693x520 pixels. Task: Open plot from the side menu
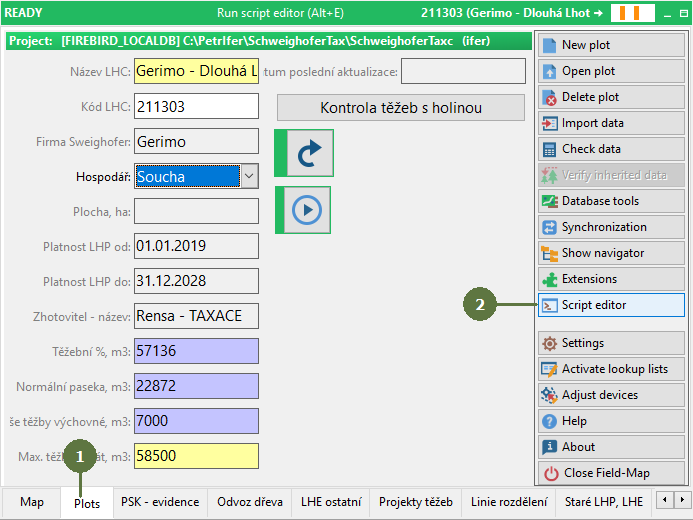click(610, 71)
